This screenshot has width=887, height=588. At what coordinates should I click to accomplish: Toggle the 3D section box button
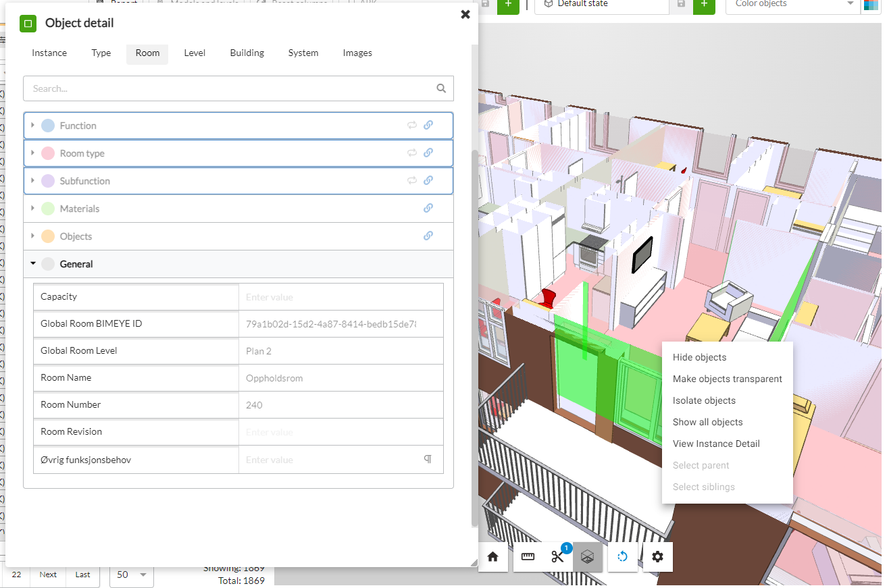[x=588, y=557]
